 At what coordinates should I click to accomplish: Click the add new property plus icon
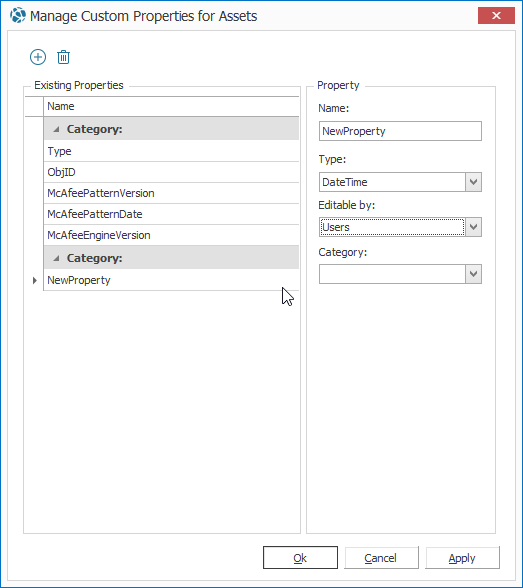[x=38, y=57]
